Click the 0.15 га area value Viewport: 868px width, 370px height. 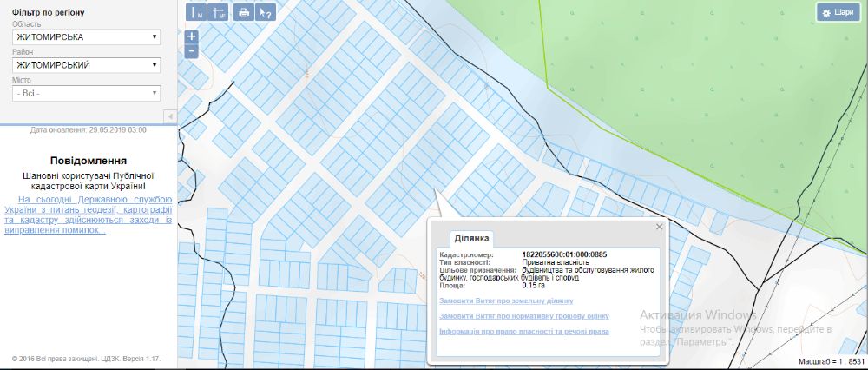533,286
